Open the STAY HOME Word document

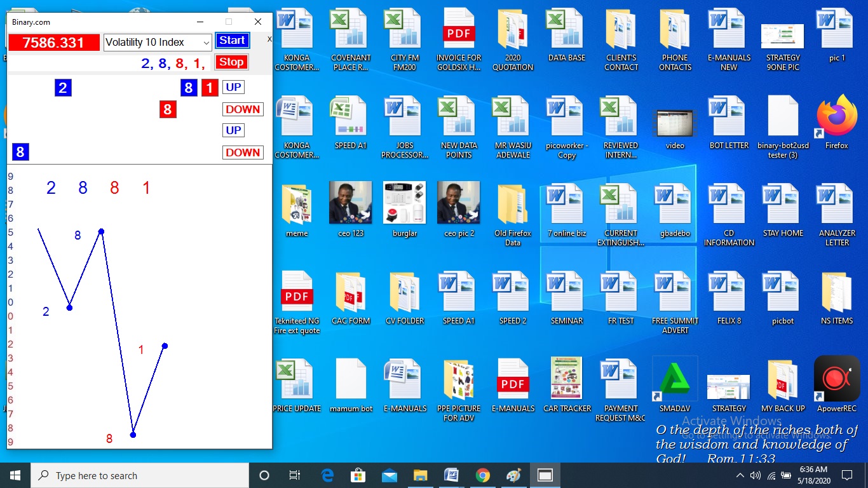tap(783, 210)
